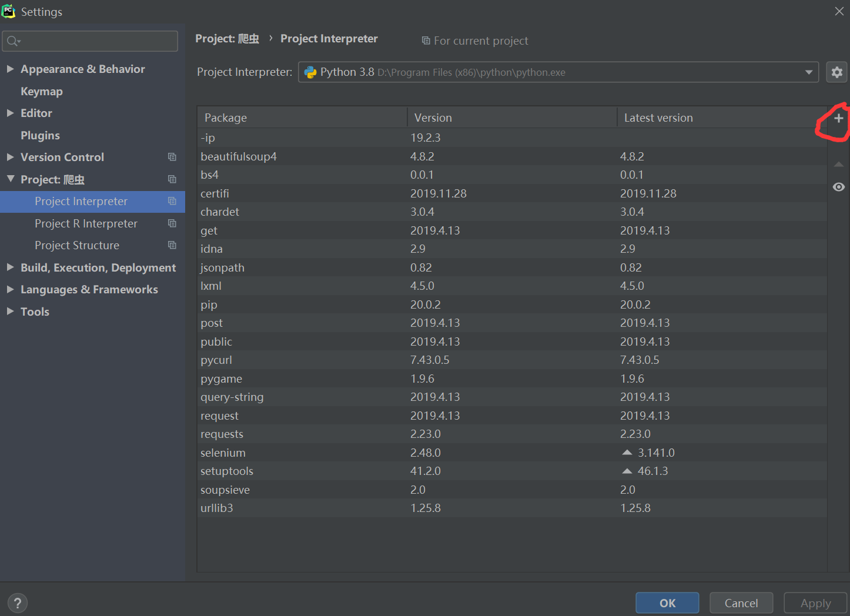Image resolution: width=850 pixels, height=616 pixels.
Task: Click the PyCharm logo in title bar
Action: (x=8, y=11)
